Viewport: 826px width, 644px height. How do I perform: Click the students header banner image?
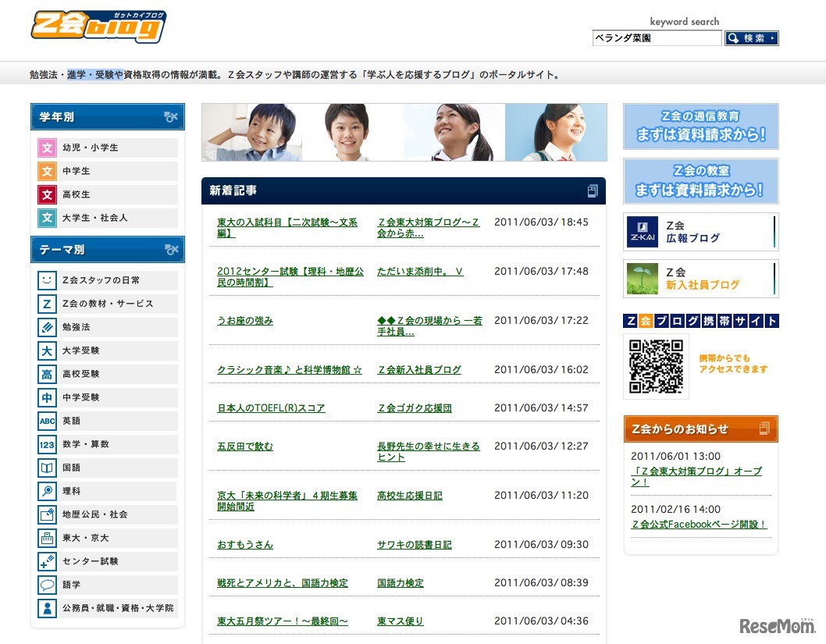coord(404,132)
